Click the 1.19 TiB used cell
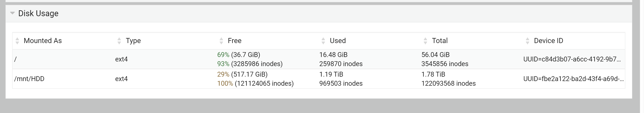The height and width of the screenshot is (113, 644). tap(331, 74)
